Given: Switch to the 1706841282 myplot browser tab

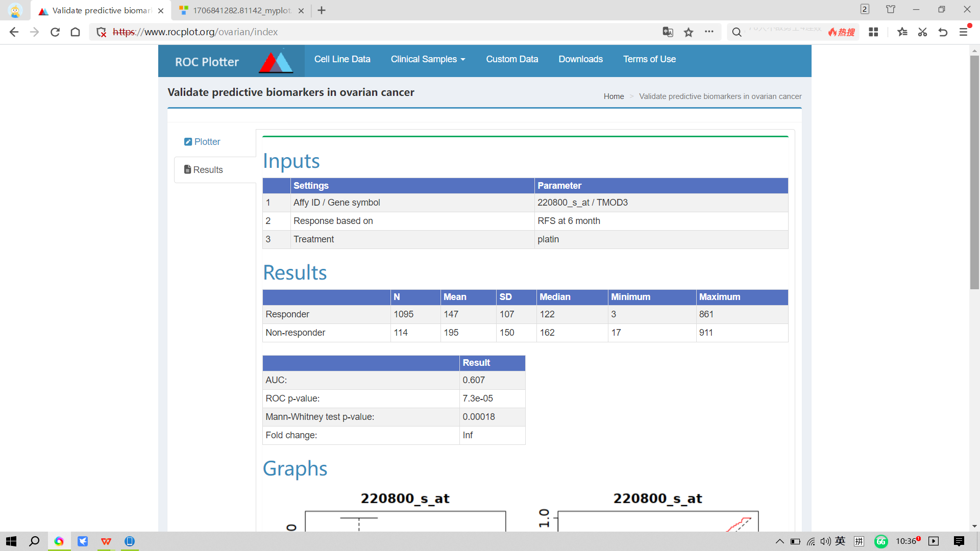Looking at the screenshot, I should (x=242, y=10).
